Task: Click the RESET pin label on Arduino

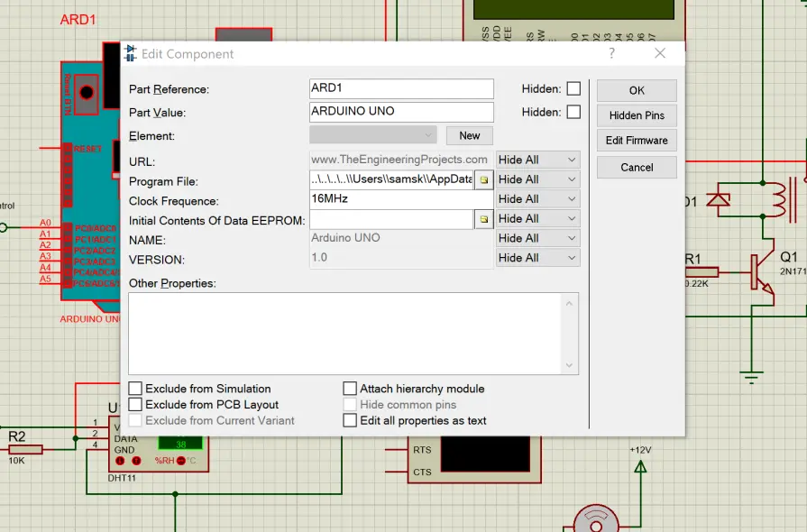Action: pos(87,149)
